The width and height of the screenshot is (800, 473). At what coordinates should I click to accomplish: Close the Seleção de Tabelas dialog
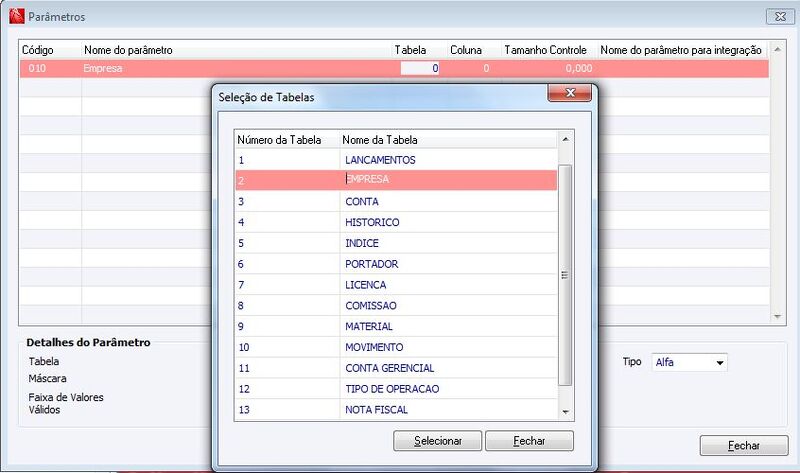tap(569, 93)
